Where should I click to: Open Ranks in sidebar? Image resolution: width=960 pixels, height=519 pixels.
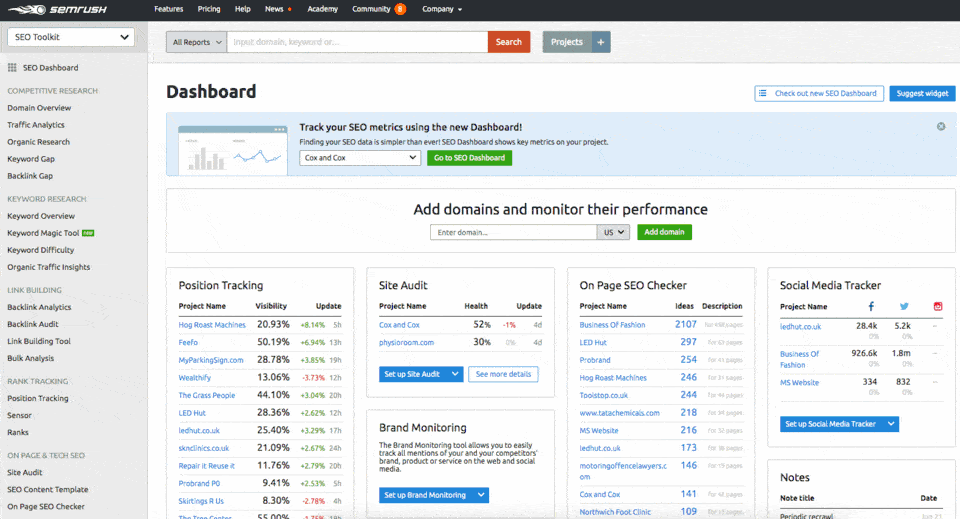[x=18, y=433]
